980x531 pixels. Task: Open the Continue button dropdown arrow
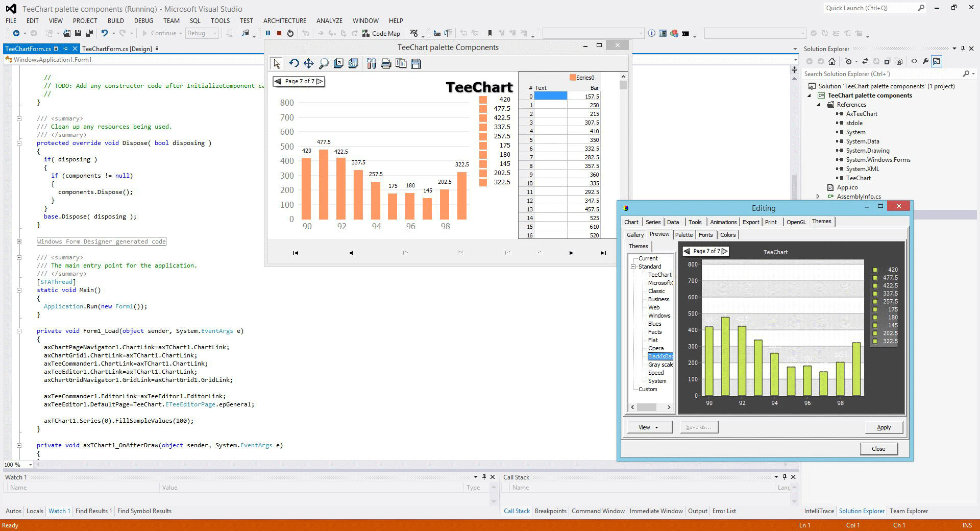[180, 33]
